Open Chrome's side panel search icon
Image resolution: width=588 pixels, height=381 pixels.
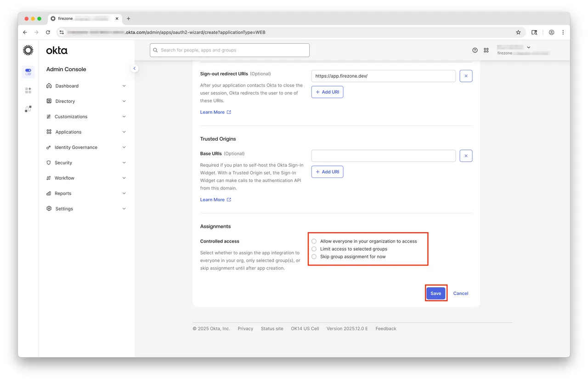(x=534, y=32)
